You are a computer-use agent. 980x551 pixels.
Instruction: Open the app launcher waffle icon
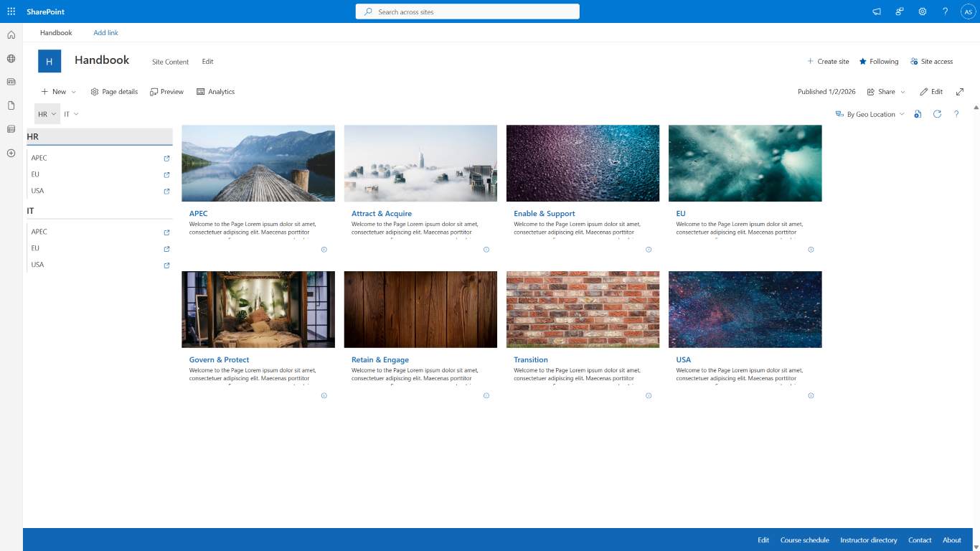click(x=11, y=11)
